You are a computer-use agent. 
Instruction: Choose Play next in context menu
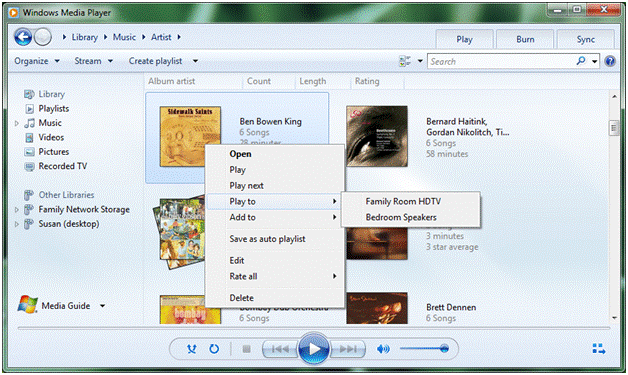pyautogui.click(x=275, y=185)
